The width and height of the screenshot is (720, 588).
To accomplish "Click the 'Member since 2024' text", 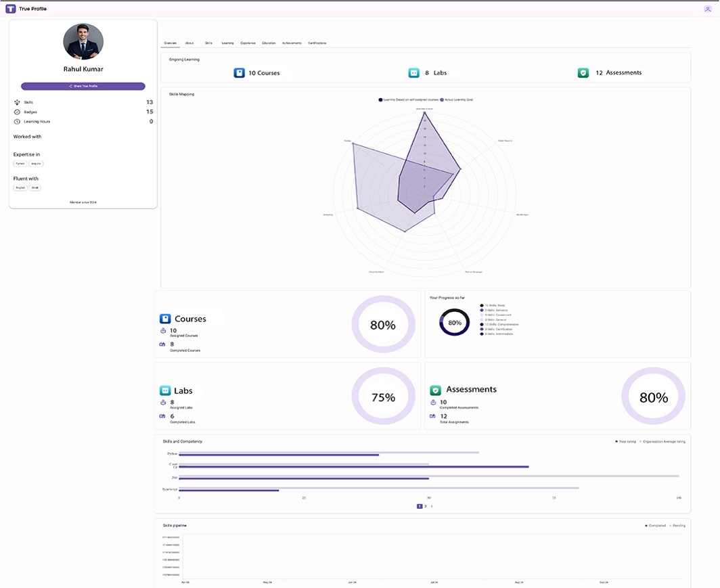I will [x=83, y=202].
